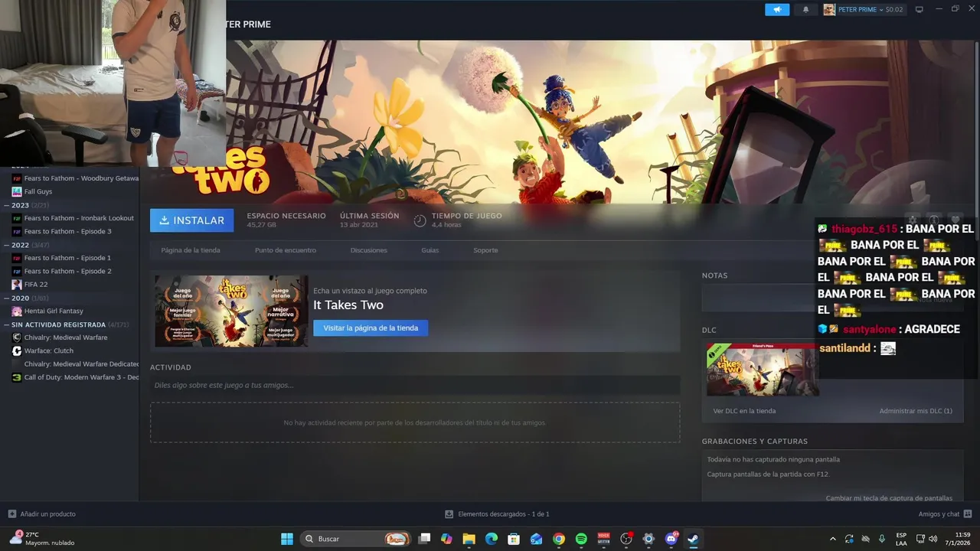Screen dimensions: 980x551
Task: Select Fears to Fathom - Woodbury Getaway
Action: tap(75, 178)
